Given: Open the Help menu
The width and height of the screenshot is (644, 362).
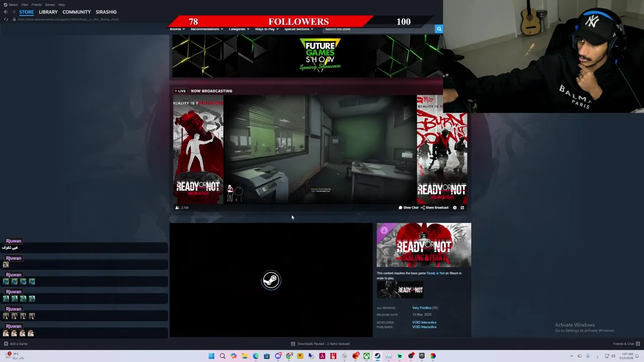Looking at the screenshot, I should coord(61,5).
